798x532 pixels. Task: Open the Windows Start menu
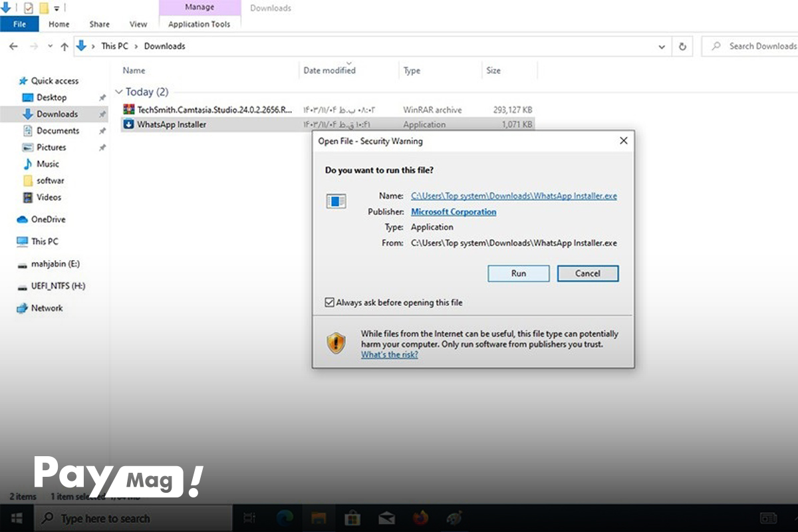(17, 518)
